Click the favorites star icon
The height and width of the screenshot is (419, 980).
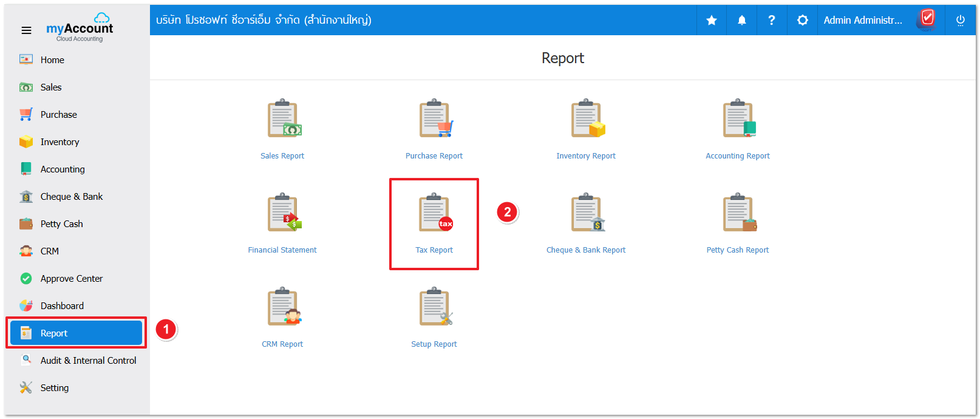pyautogui.click(x=712, y=21)
